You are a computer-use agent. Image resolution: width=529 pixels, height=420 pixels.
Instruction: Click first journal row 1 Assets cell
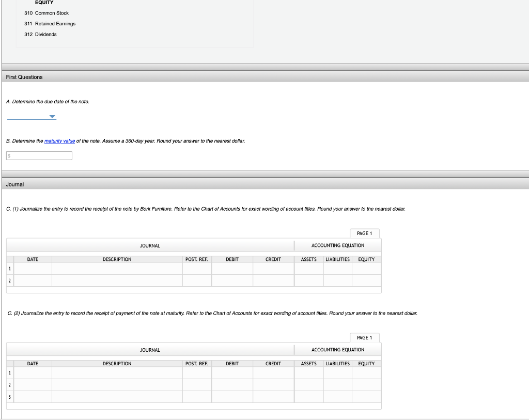click(x=309, y=269)
